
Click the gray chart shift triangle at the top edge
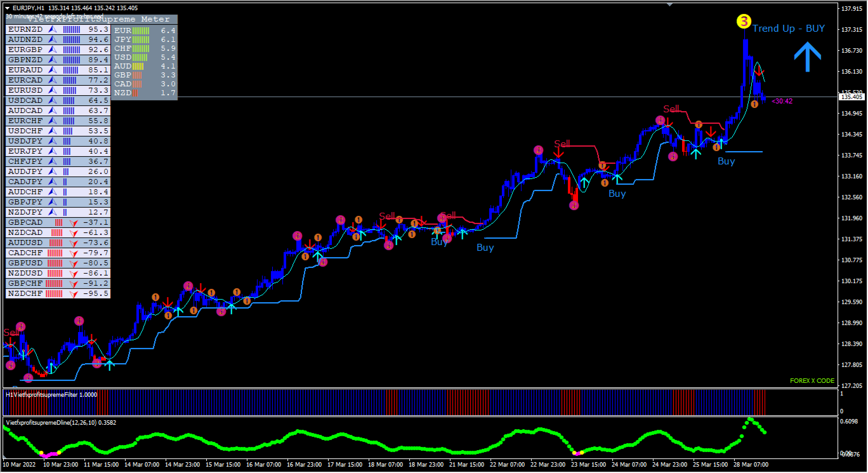669,5
